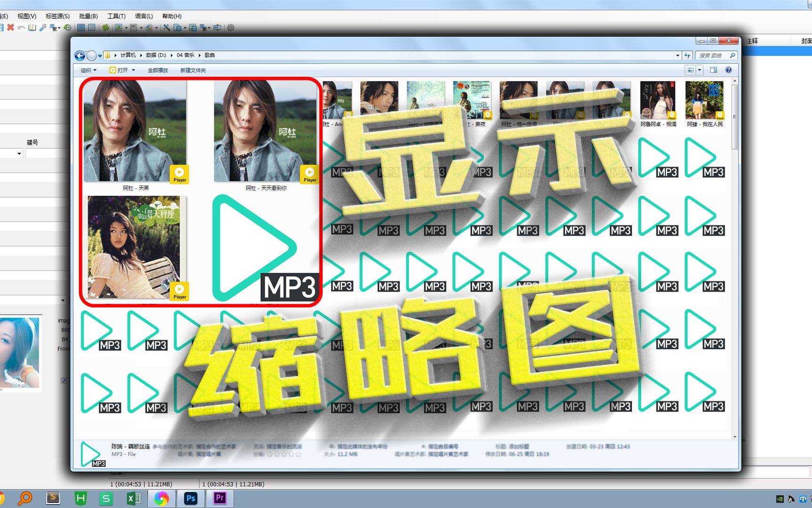The height and width of the screenshot is (508, 812).
Task: Toggle the checkbox below Mp3tag cover preview
Action: 64,381
